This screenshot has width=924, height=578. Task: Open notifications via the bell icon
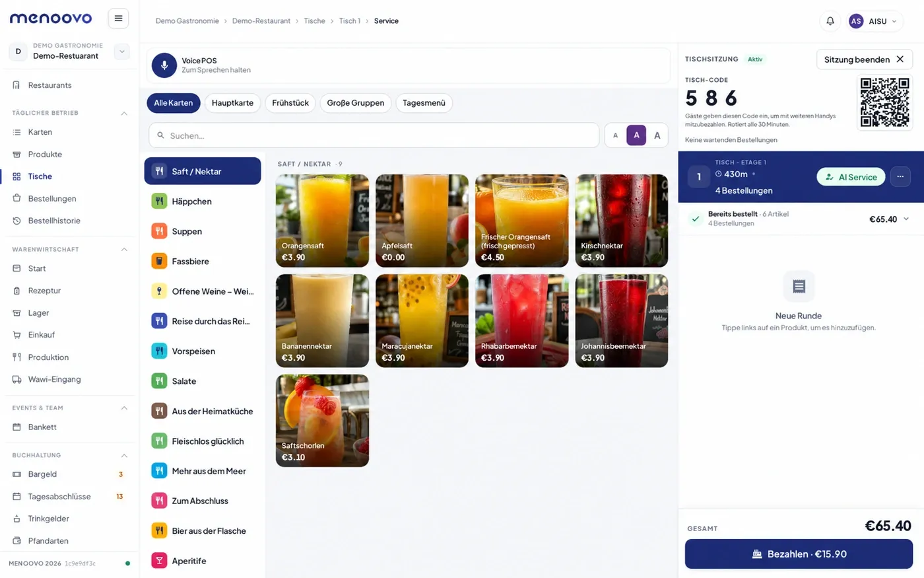pos(830,21)
